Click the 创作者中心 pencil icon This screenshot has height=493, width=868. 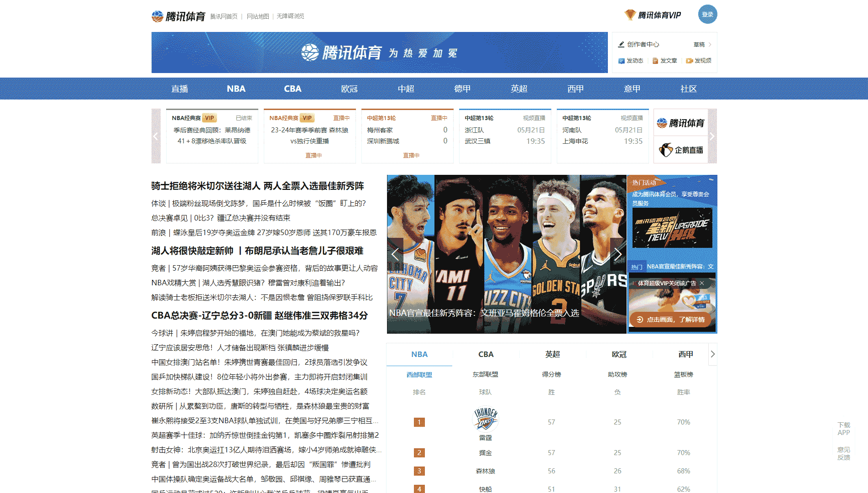[621, 44]
